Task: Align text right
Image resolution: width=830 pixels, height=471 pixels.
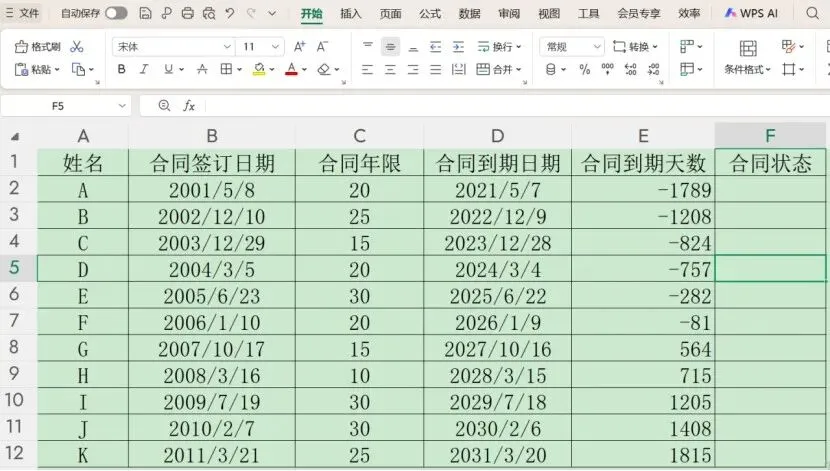Action: (413, 69)
